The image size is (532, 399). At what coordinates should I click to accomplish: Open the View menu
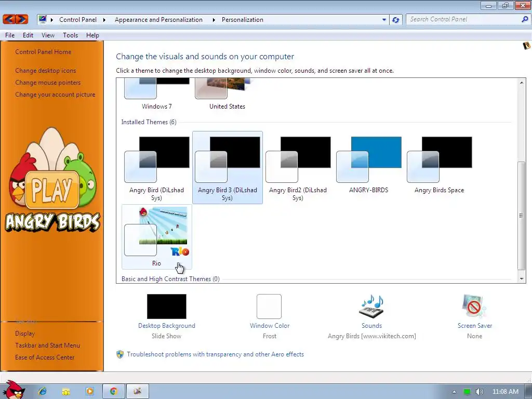point(48,35)
